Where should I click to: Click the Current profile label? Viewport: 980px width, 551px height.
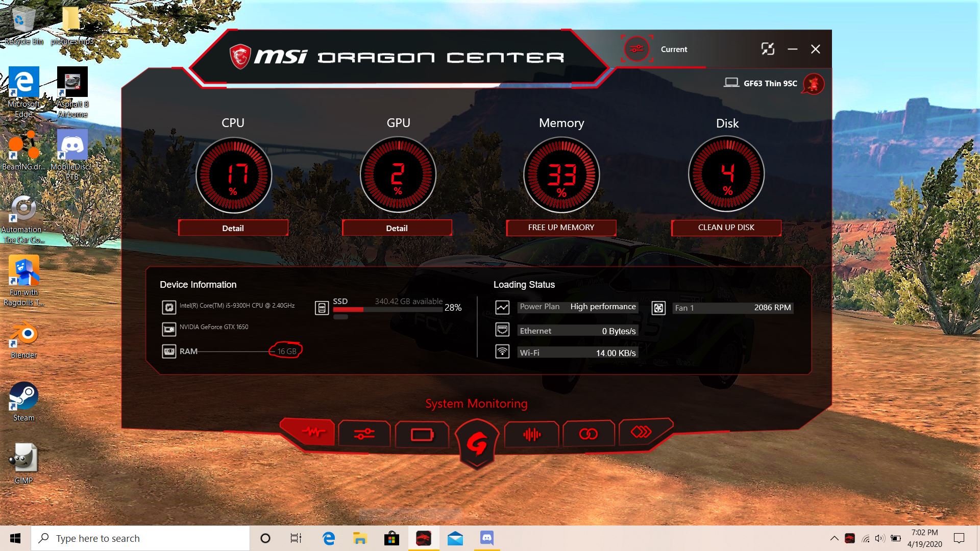point(674,49)
